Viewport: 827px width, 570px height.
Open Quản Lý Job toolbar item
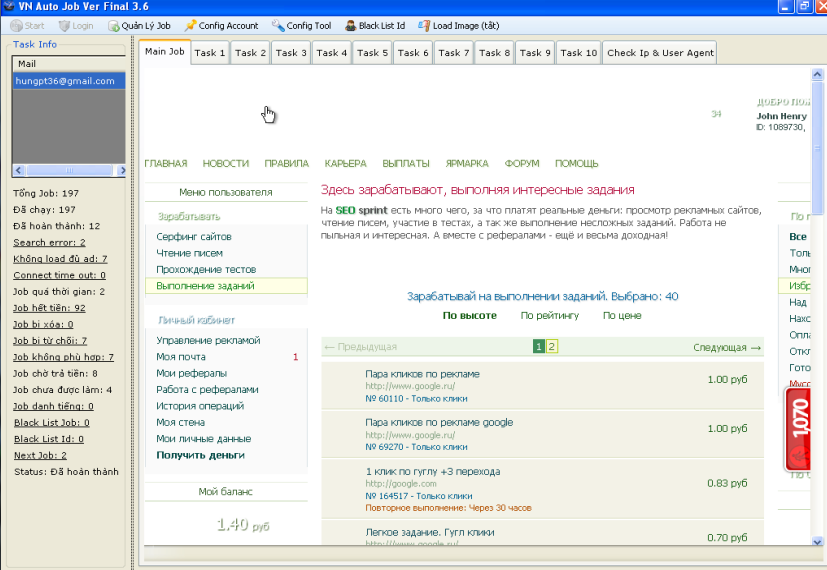tap(139, 25)
